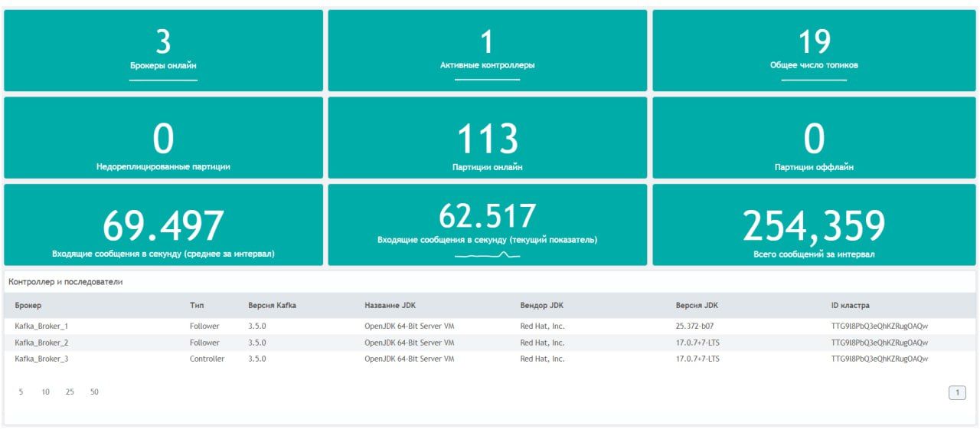This screenshot has width=980, height=433.
Task: Click the Партиции оффлайн tile
Action: (x=814, y=138)
